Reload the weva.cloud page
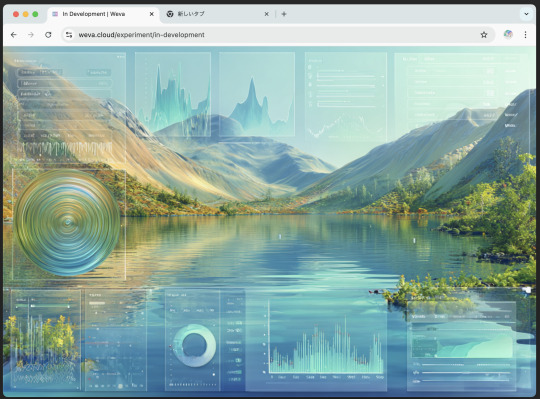The width and height of the screenshot is (540, 399). click(48, 35)
